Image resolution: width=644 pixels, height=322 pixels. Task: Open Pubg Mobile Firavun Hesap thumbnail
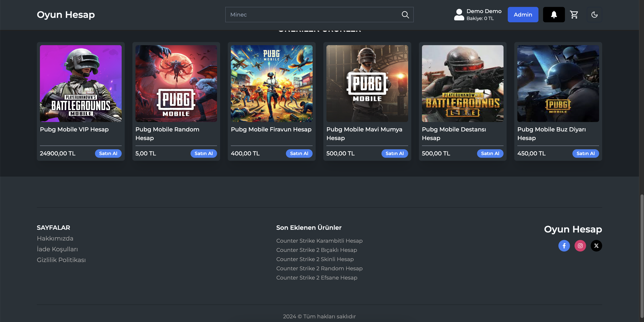pos(272,83)
